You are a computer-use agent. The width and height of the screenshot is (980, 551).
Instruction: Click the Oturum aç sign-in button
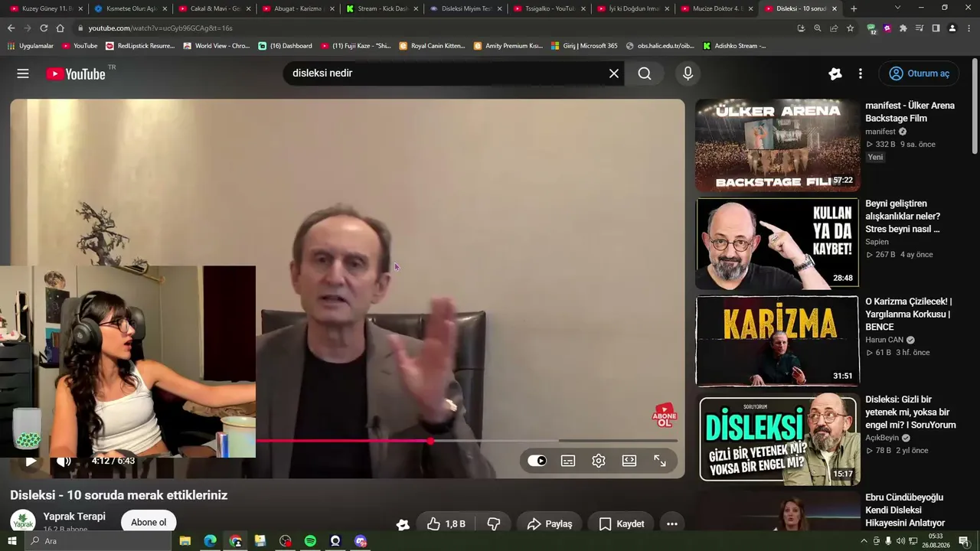pyautogui.click(x=919, y=73)
